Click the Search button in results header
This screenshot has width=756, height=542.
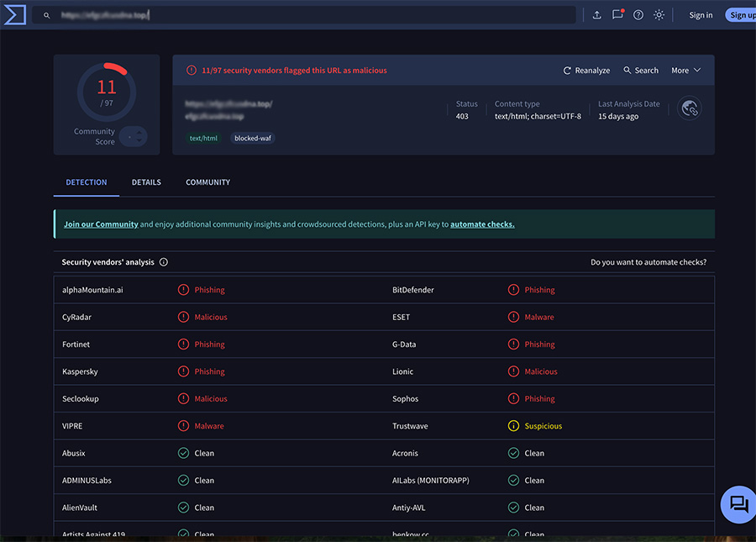tap(641, 71)
